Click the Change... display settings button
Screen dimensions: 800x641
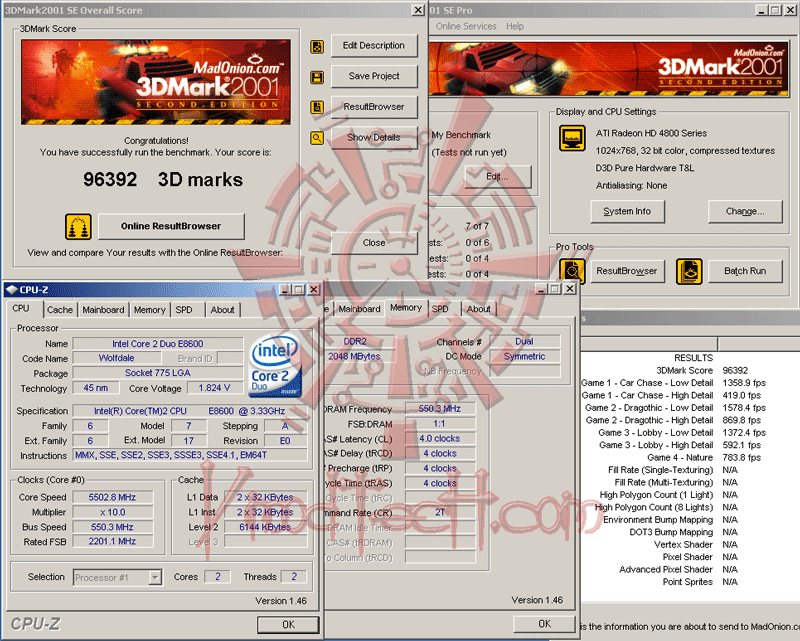pos(745,211)
